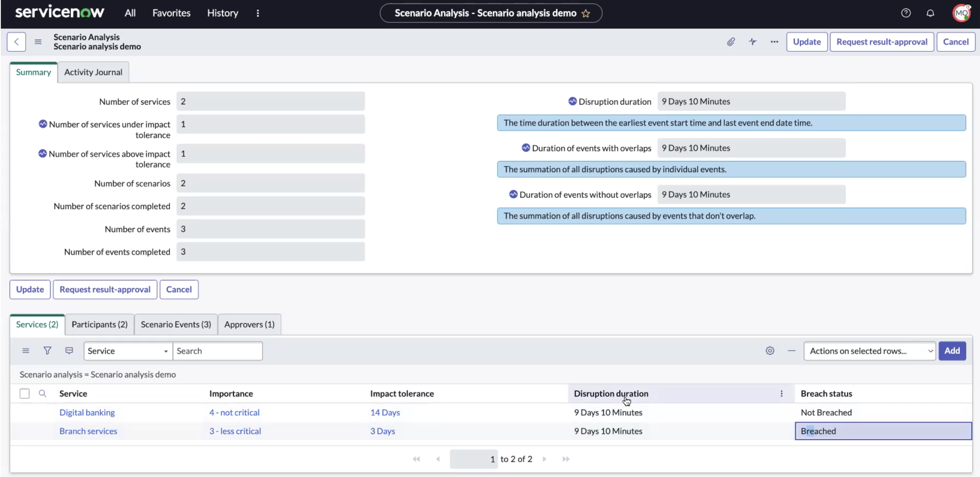Switch to Approvers (1) tab
The image size is (980, 477).
[249, 324]
